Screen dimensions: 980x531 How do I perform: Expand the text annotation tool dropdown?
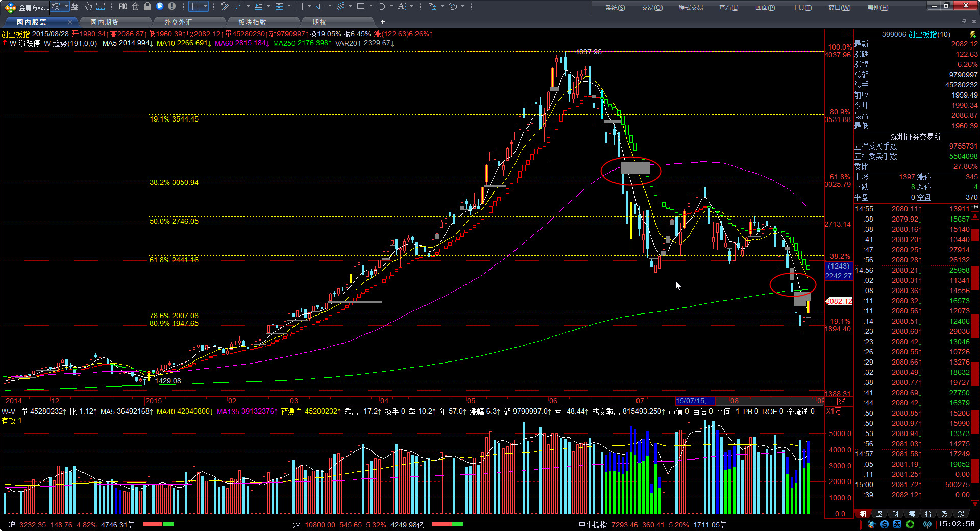[411, 6]
